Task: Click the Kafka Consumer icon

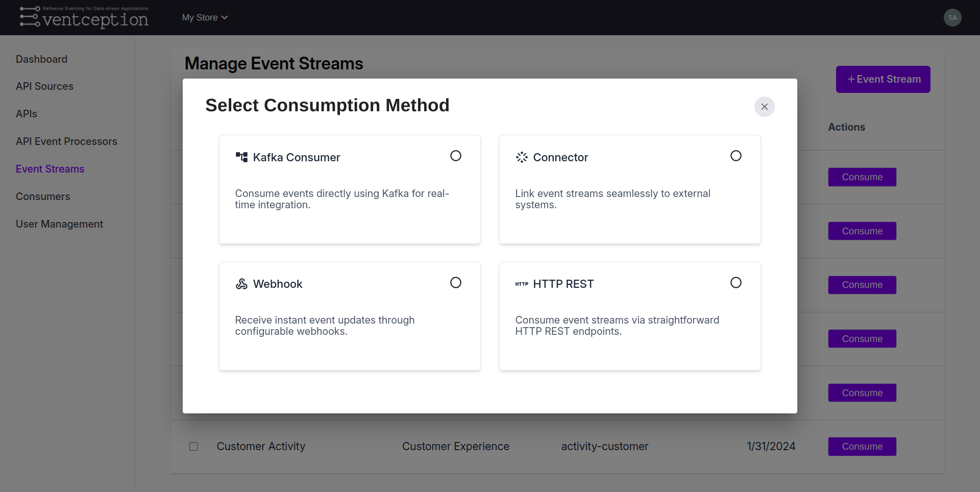Action: (x=241, y=157)
